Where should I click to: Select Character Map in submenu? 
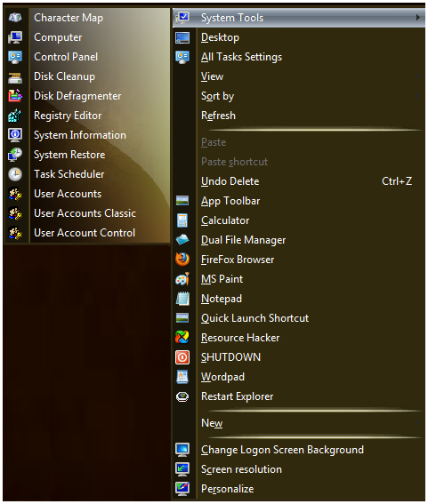click(87, 18)
